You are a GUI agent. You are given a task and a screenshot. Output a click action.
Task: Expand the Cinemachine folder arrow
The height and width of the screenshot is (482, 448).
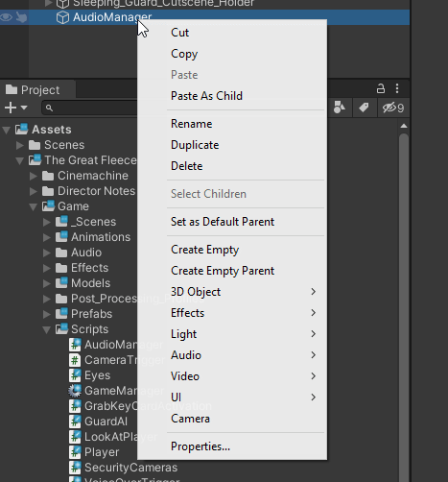(34, 176)
